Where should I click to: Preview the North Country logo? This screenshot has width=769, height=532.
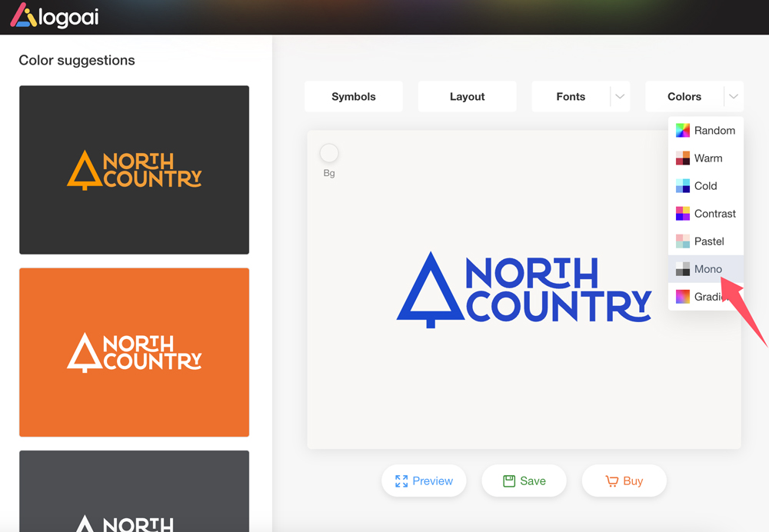[x=424, y=481]
